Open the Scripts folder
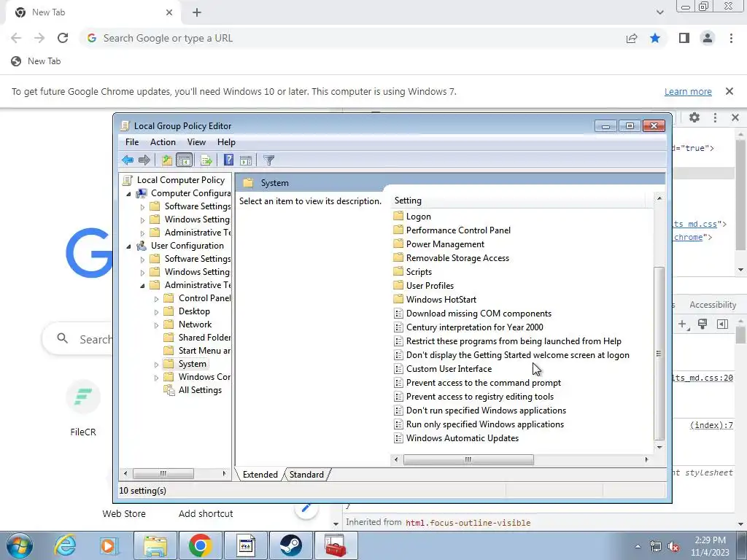This screenshot has width=747, height=560. 419,271
